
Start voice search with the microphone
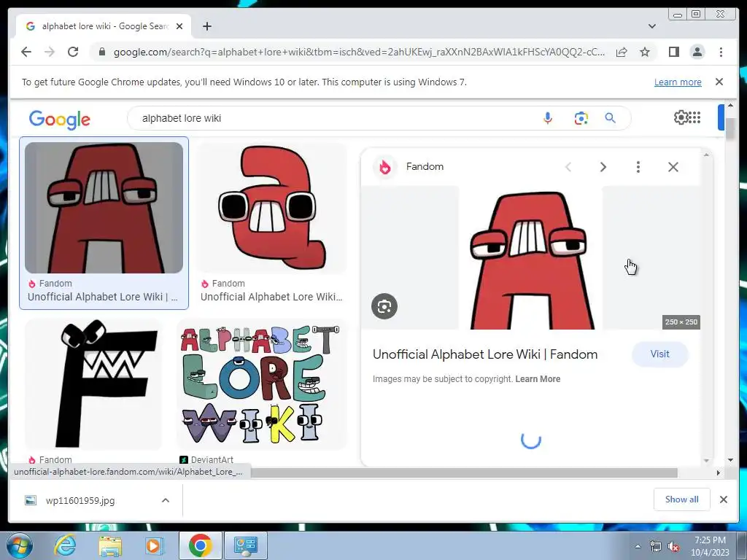coord(548,118)
